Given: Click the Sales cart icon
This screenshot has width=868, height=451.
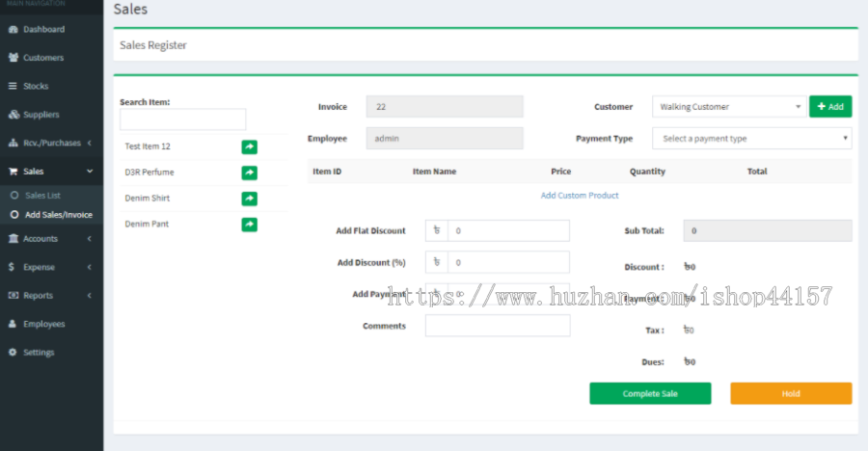Looking at the screenshot, I should (14, 172).
